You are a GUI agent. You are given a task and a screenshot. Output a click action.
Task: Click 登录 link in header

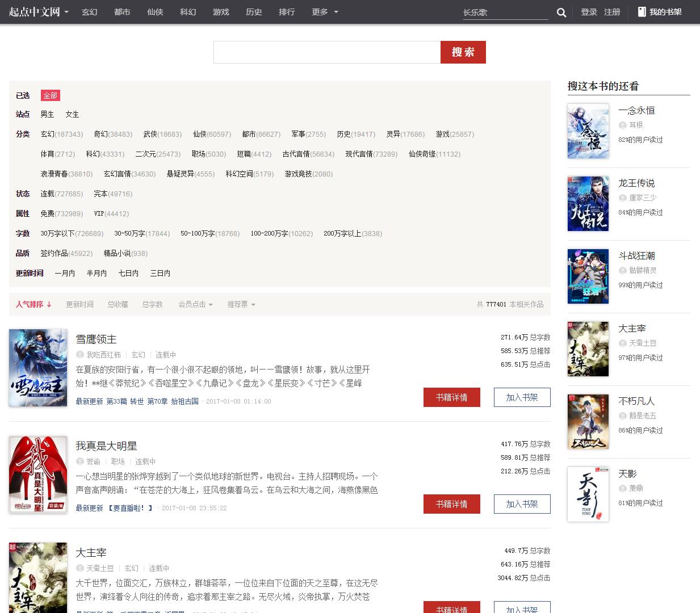tap(589, 12)
